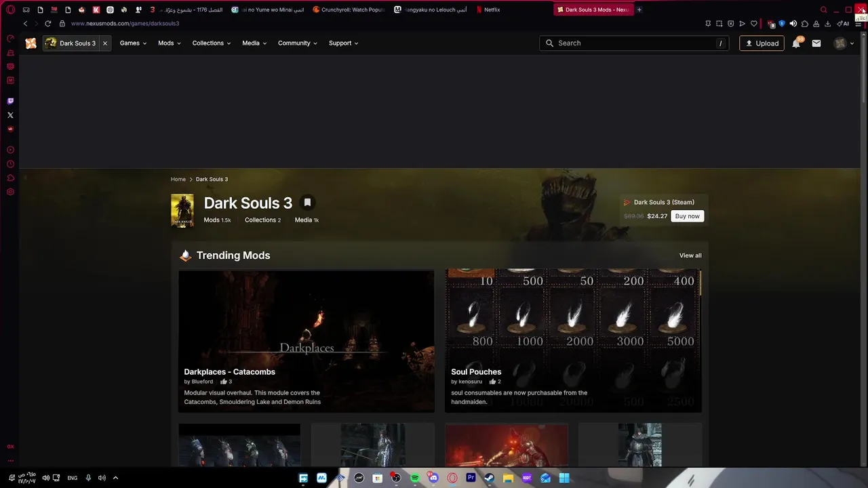Open Steam from the taskbar

[489, 478]
